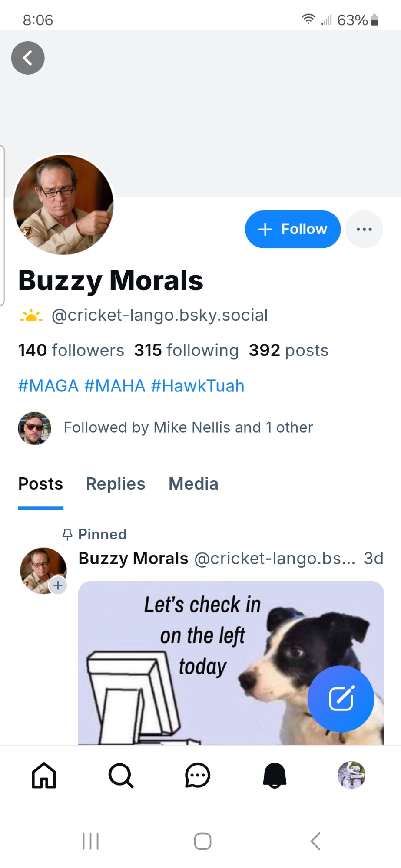Screen dimensions: 401x868
Task: Open the #MAGA hashtag link
Action: 48,386
